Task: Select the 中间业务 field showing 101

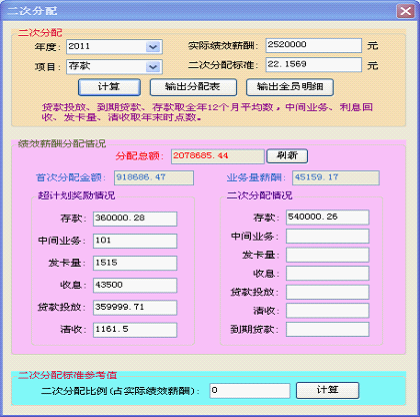Action: pyautogui.click(x=135, y=241)
